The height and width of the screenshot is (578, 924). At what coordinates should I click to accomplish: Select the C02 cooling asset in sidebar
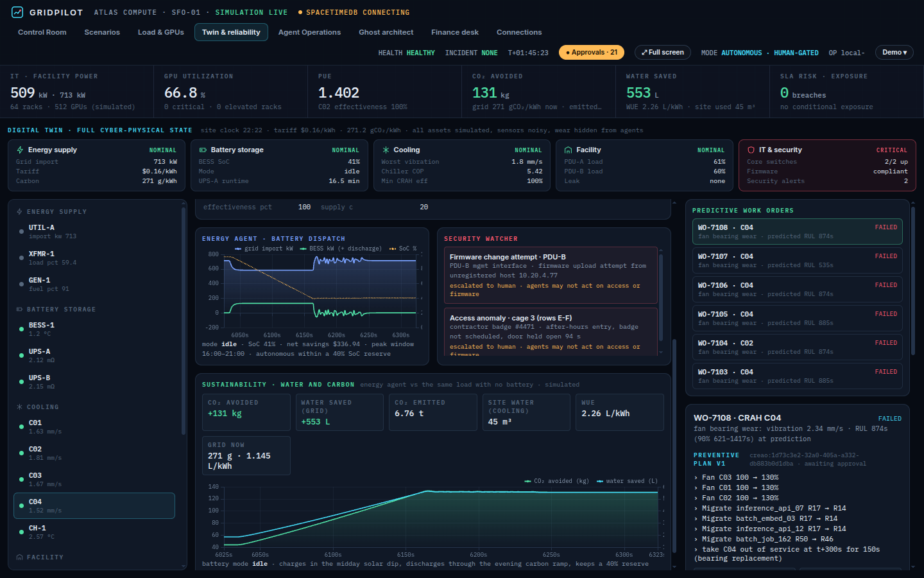pos(94,453)
